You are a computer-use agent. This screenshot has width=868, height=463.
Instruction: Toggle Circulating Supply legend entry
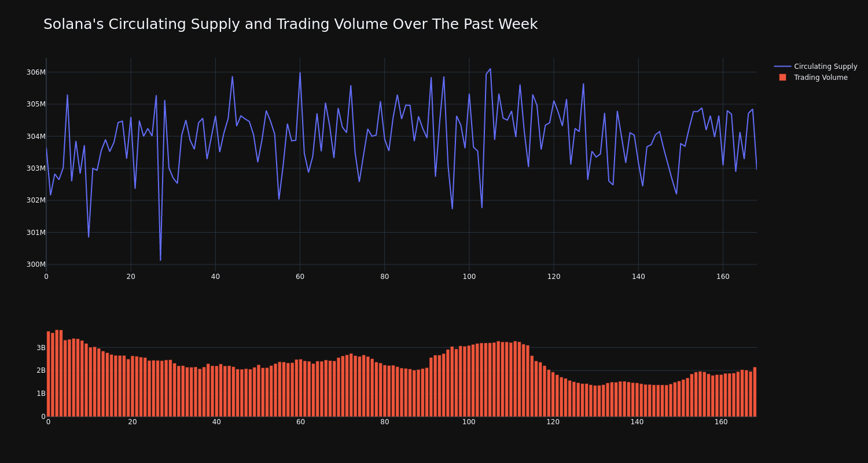(x=815, y=67)
